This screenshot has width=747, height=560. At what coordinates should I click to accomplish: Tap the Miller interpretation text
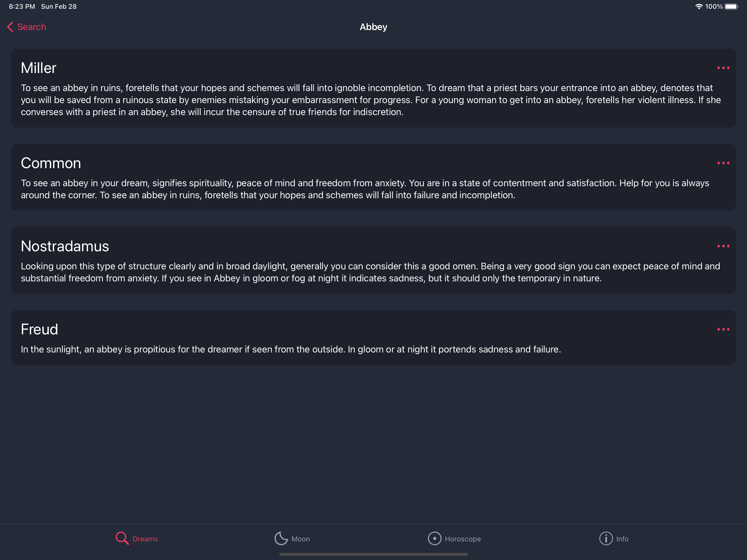tap(370, 100)
